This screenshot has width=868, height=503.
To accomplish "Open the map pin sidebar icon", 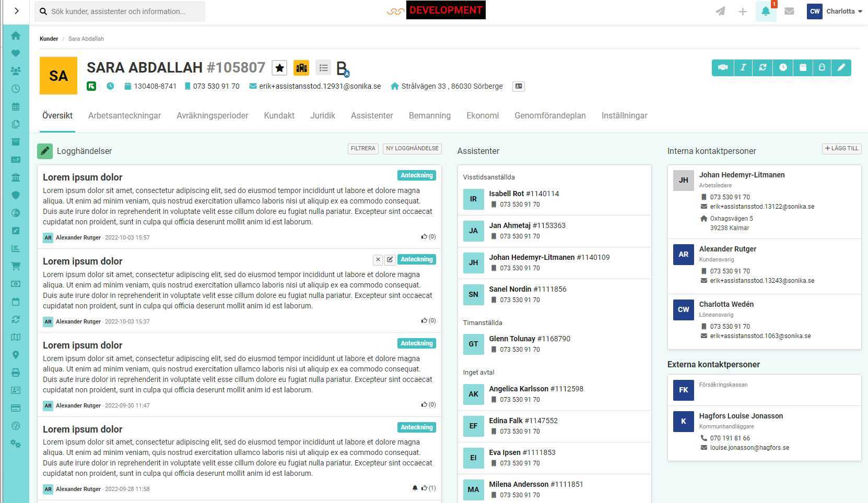I will tap(16, 355).
